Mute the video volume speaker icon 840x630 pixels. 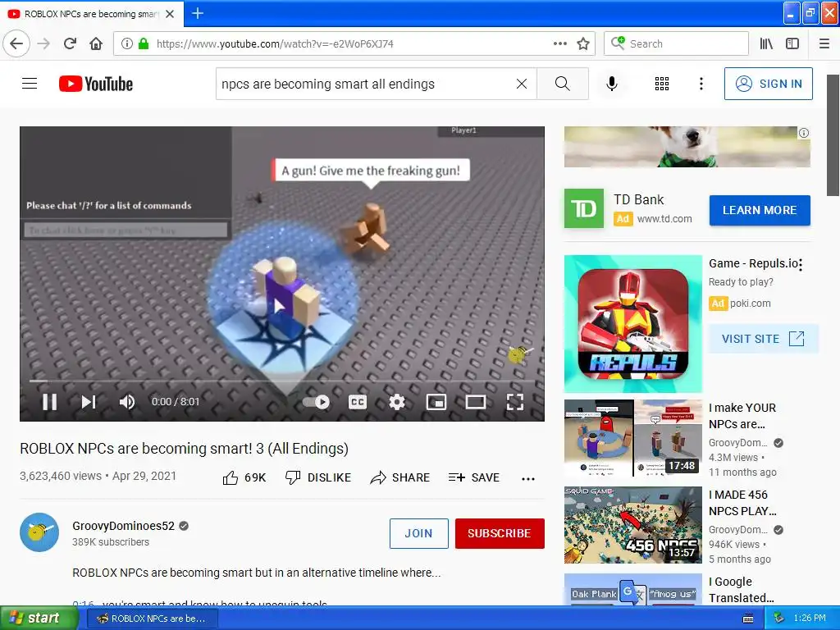pyautogui.click(x=127, y=402)
